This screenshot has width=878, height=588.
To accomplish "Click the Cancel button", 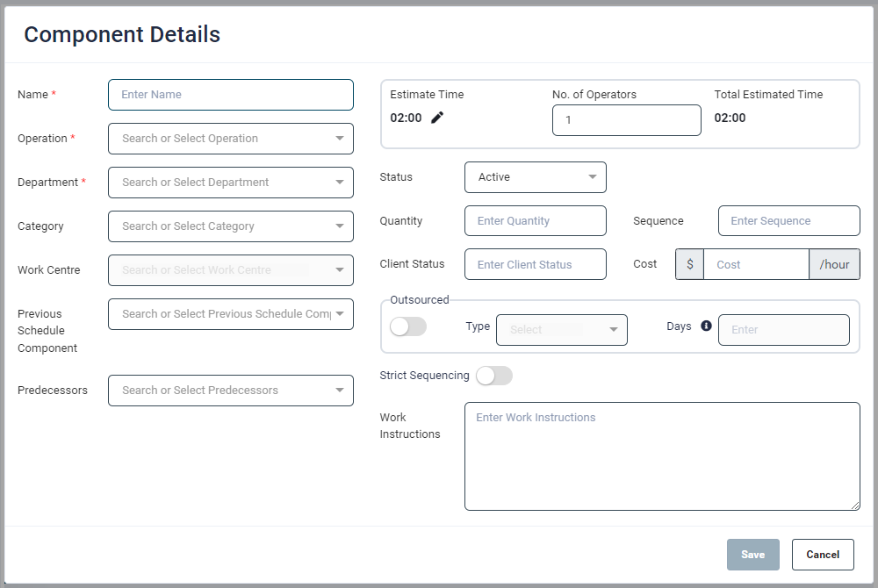I will pyautogui.click(x=823, y=555).
